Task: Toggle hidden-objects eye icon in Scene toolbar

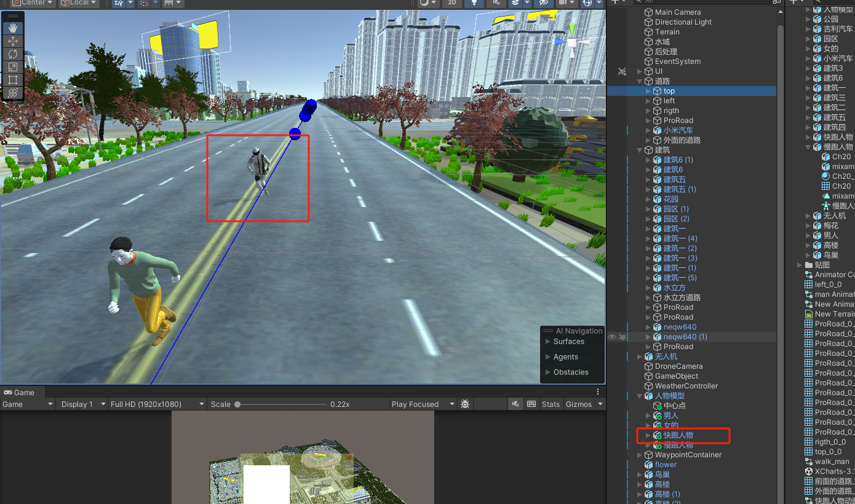Action: point(543,3)
